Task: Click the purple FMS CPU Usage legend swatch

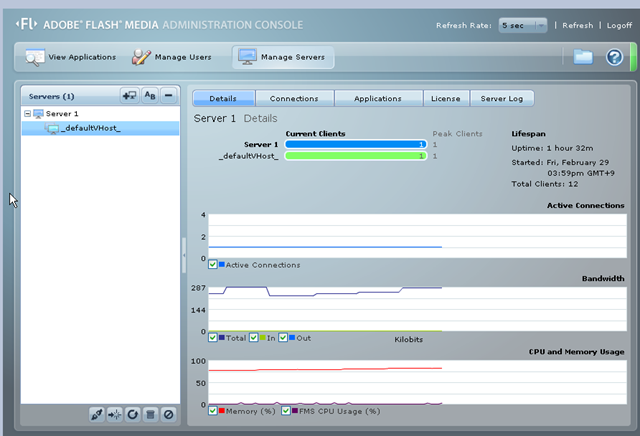Action: pos(295,410)
